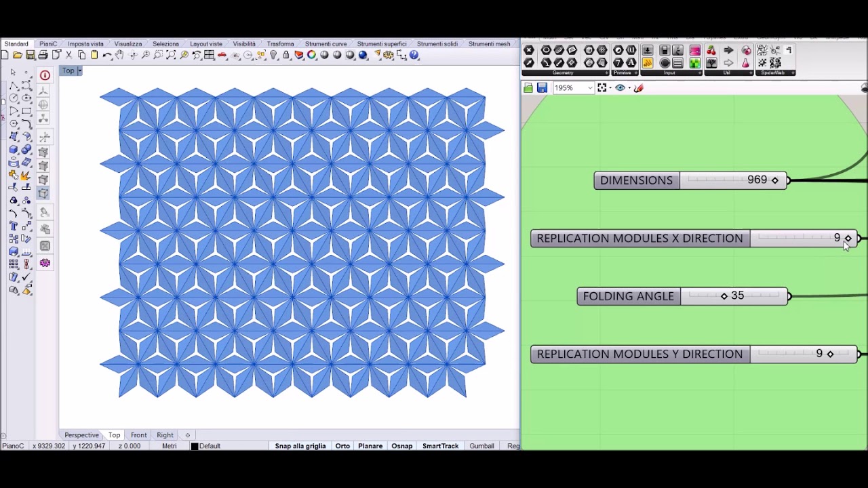
Task: Toggle SmartTrack in status bar
Action: pyautogui.click(x=440, y=446)
